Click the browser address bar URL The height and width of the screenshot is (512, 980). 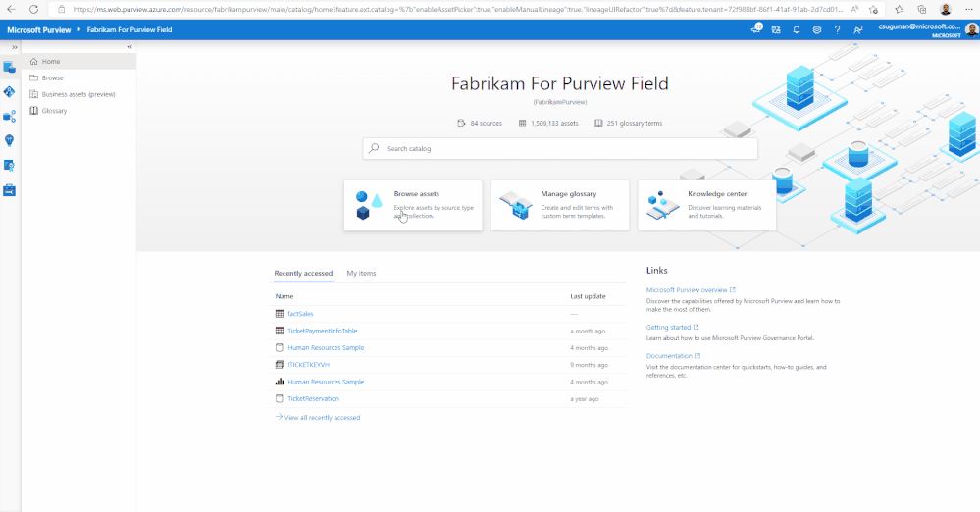click(457, 10)
